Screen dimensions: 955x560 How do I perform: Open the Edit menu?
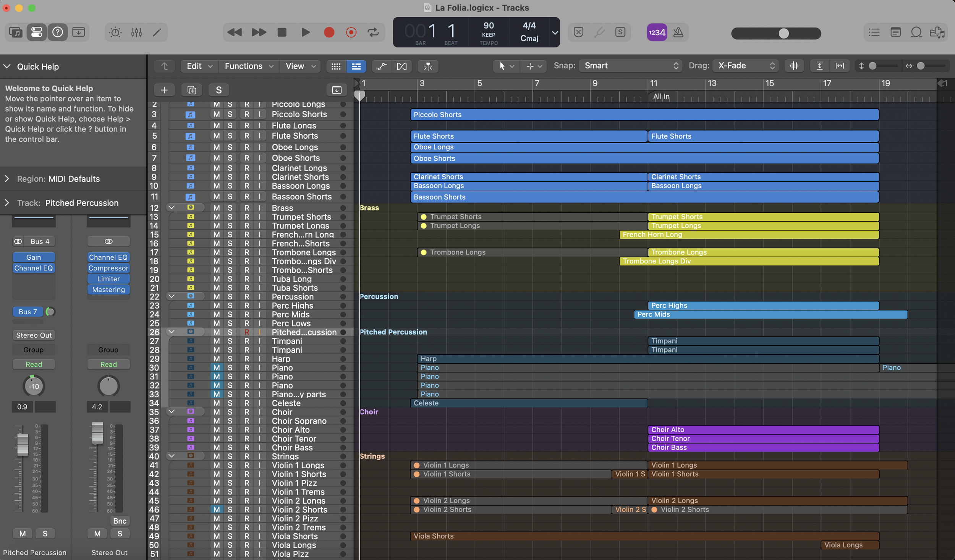tap(199, 66)
